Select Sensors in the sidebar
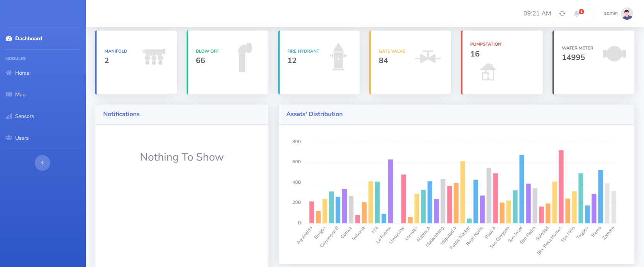The height and width of the screenshot is (267, 644). pos(24,116)
